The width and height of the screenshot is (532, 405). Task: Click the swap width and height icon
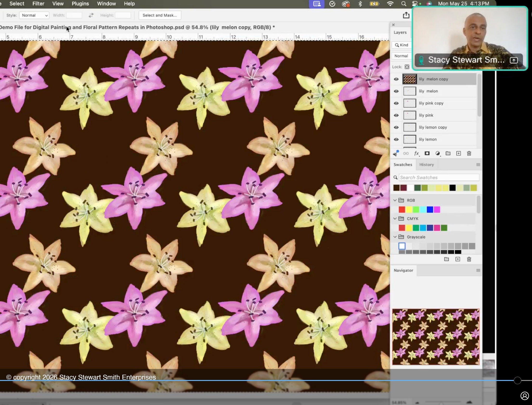click(91, 15)
